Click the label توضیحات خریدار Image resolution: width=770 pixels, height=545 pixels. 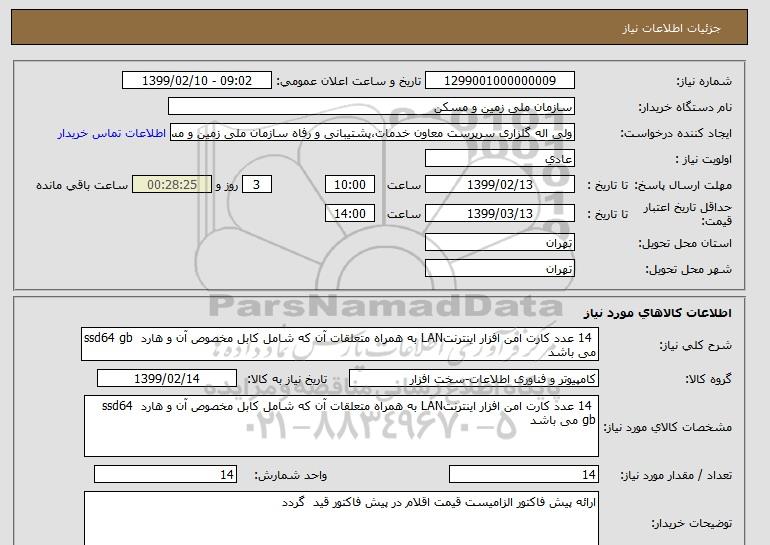pyautogui.click(x=691, y=524)
